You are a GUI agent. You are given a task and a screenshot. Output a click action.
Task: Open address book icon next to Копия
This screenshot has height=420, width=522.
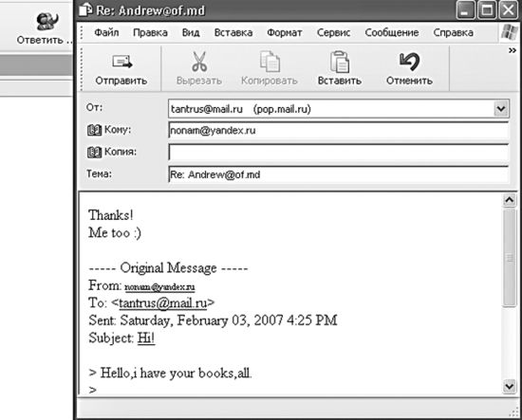coord(94,153)
